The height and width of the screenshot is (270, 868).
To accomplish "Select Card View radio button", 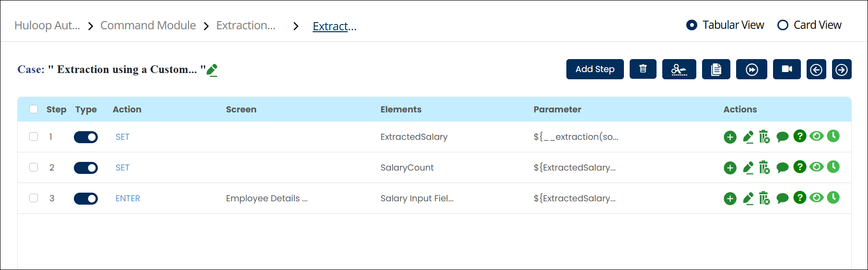I will tap(783, 25).
